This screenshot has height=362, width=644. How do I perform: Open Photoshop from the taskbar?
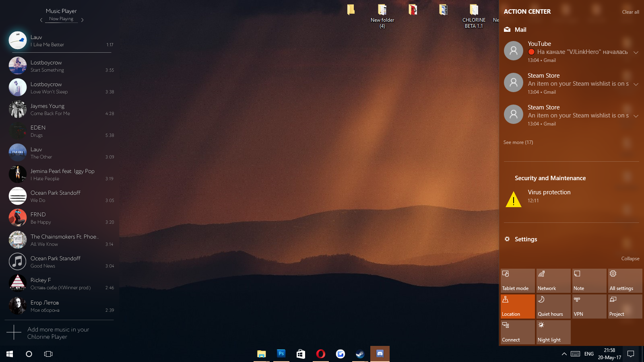[281, 354]
